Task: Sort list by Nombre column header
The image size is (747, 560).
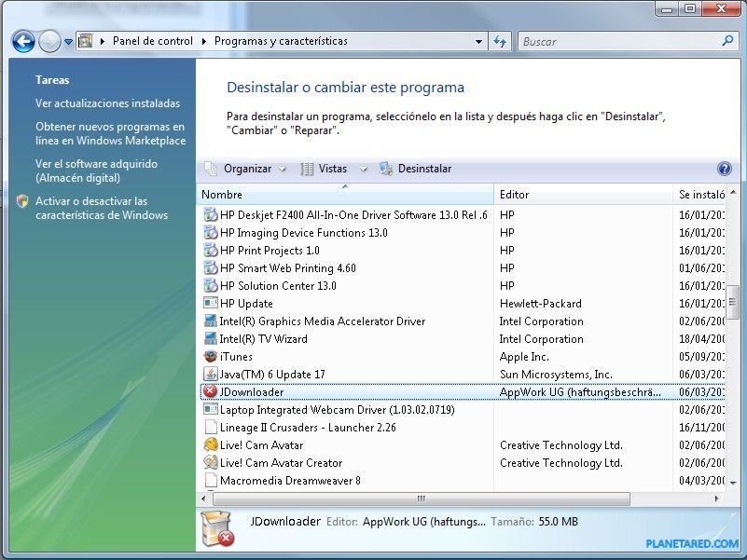Action: point(222,195)
